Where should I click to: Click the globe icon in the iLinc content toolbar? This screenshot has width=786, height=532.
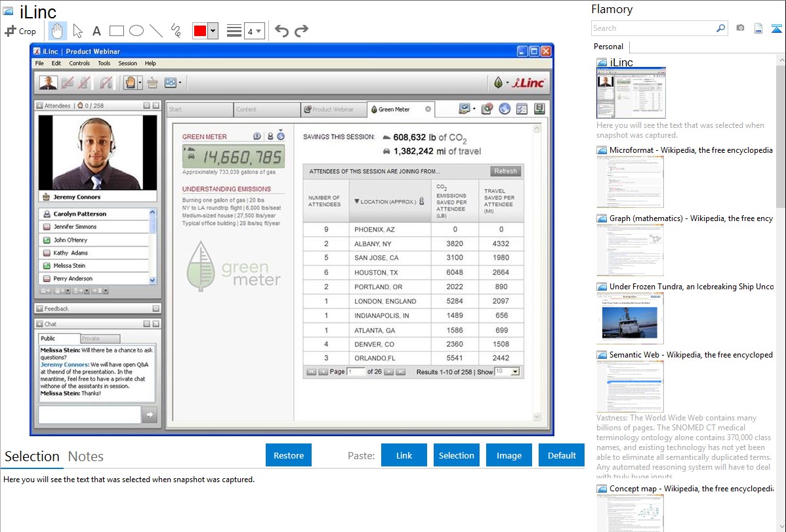[505, 109]
